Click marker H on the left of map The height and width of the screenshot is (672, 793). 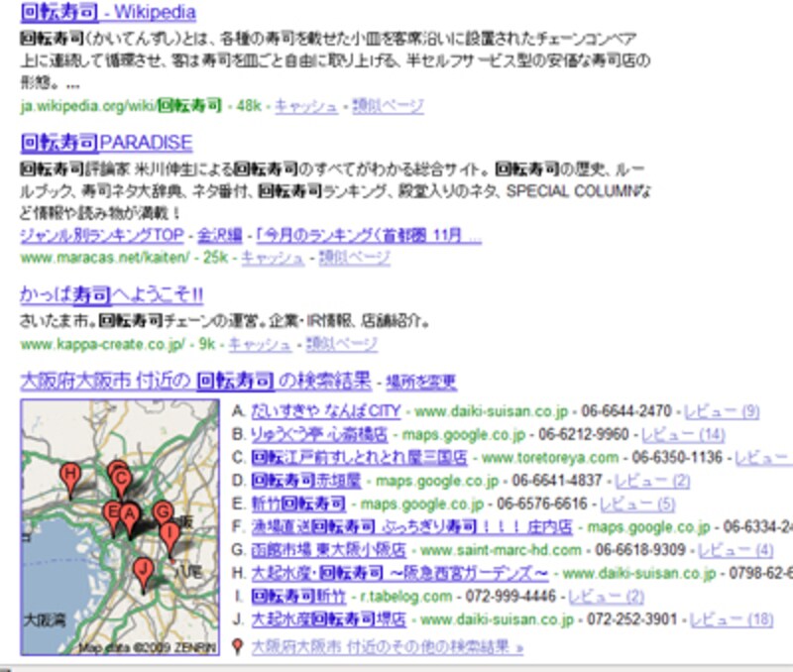[x=68, y=473]
